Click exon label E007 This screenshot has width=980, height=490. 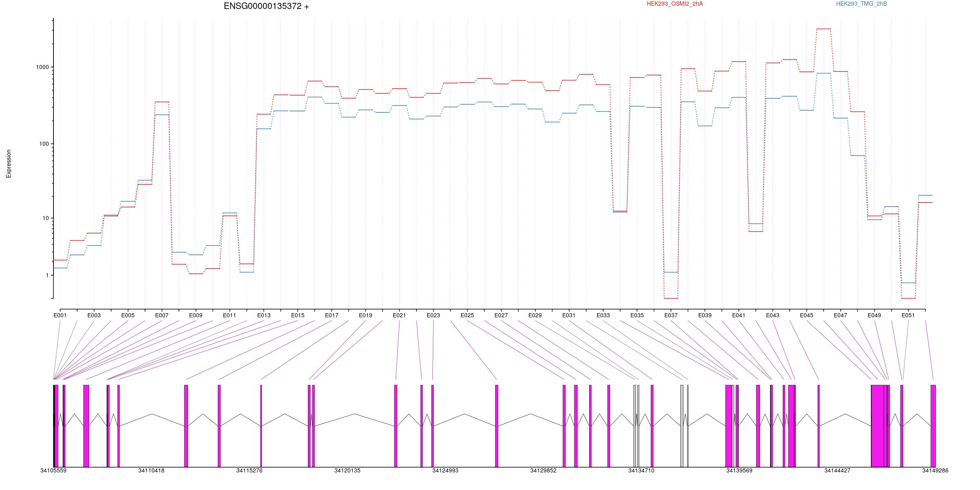point(162,315)
